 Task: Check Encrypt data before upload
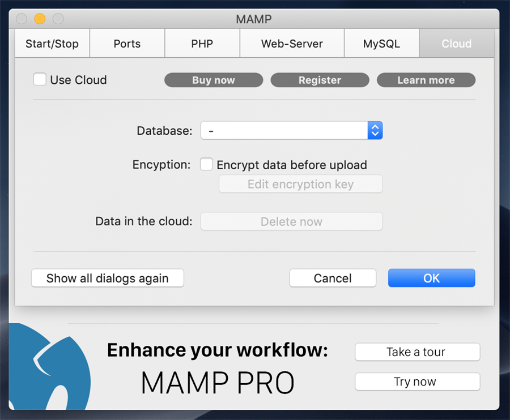pos(207,165)
